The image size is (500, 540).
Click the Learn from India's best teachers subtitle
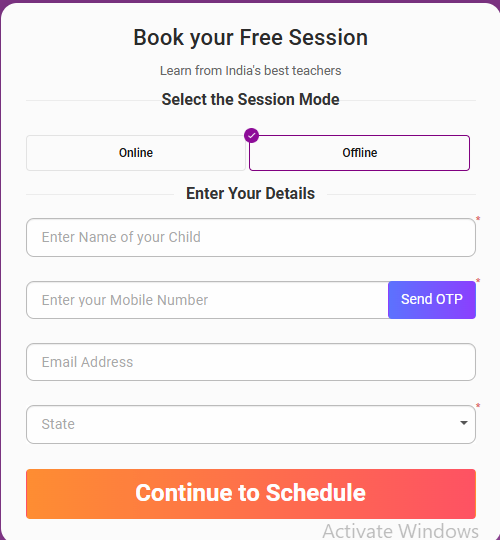[250, 71]
